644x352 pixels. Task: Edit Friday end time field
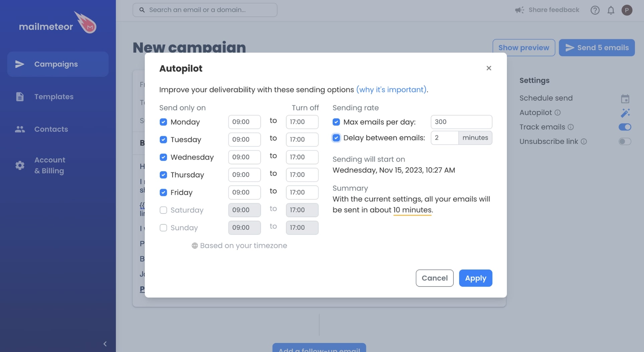click(x=302, y=192)
